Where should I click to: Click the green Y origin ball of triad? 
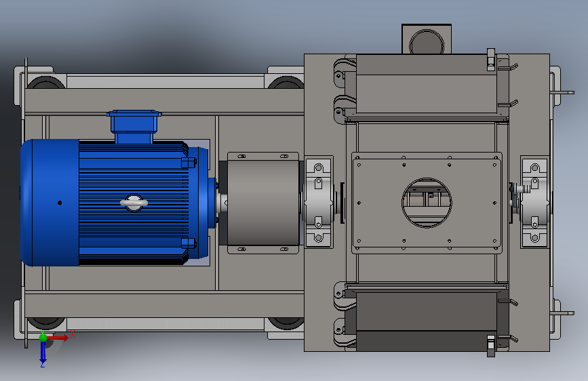(43, 337)
